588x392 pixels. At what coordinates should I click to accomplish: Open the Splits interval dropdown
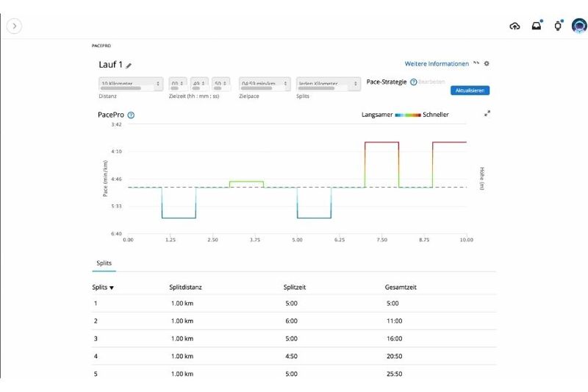tap(328, 85)
